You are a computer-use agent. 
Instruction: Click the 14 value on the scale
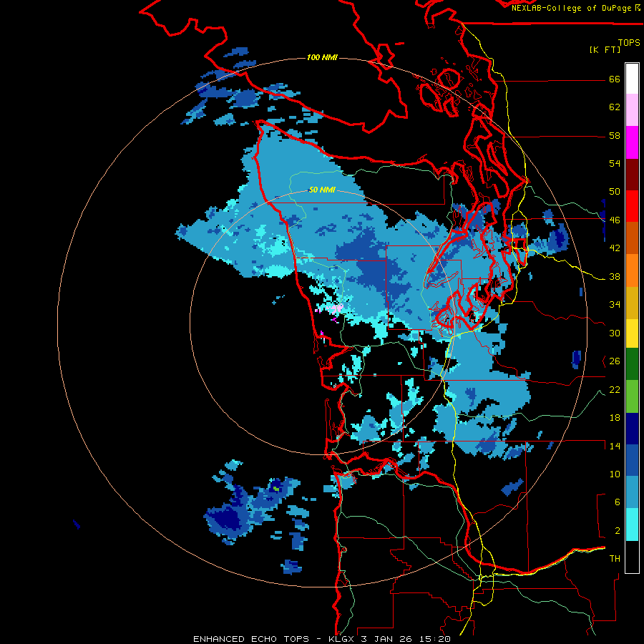click(x=615, y=446)
